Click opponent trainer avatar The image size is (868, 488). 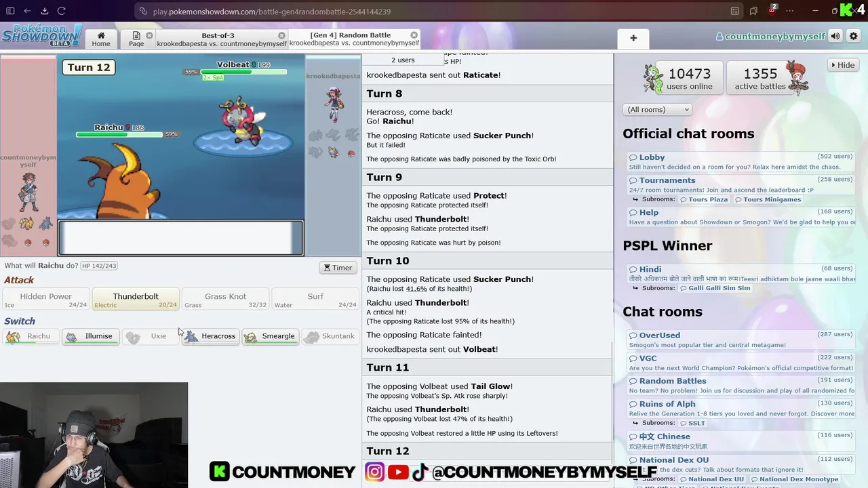[333, 105]
